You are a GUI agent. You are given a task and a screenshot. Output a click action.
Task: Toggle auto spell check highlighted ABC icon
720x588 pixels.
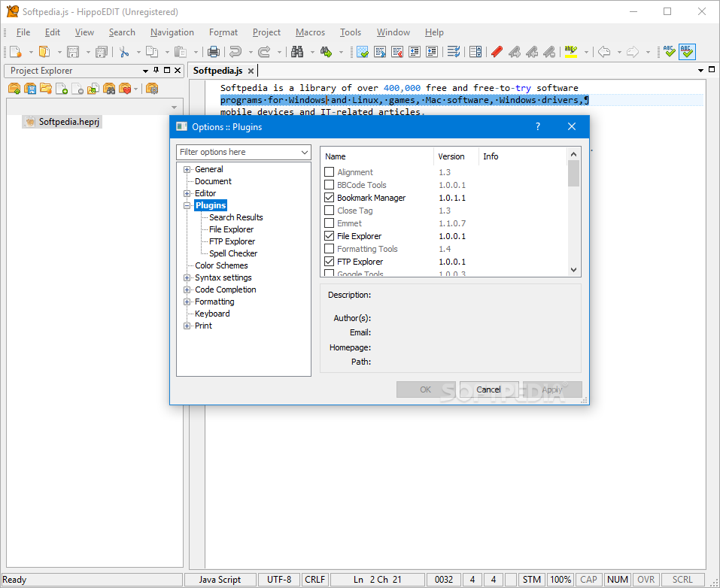tap(687, 51)
